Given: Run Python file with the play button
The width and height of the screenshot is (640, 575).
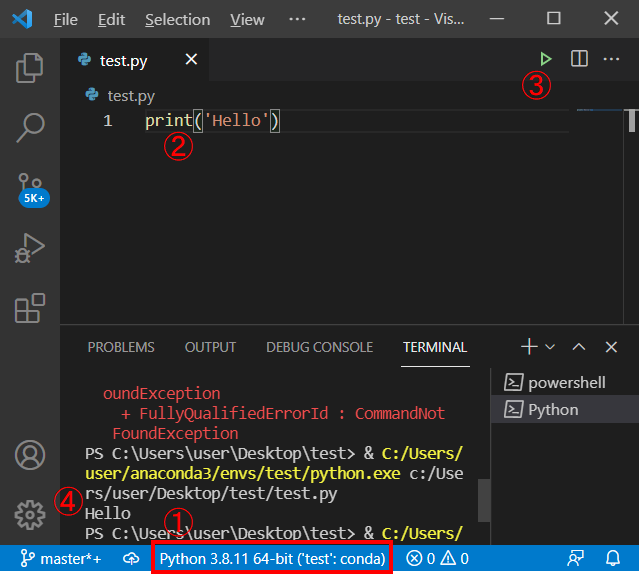Looking at the screenshot, I should (x=545, y=59).
